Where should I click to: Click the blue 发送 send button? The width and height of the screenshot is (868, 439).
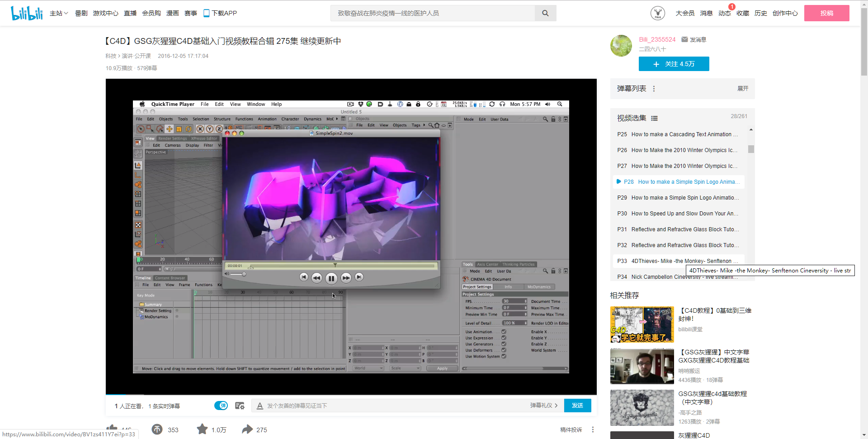tap(577, 406)
